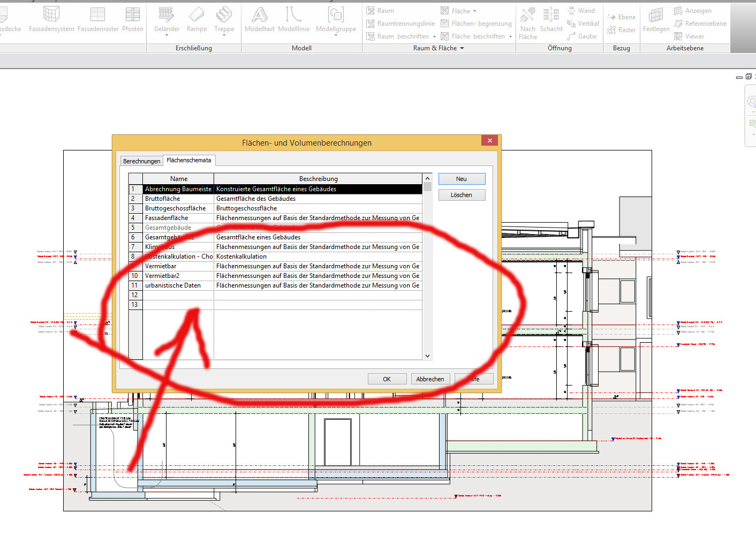Click the Beschreibung column header
The height and width of the screenshot is (536, 756).
coord(318,179)
